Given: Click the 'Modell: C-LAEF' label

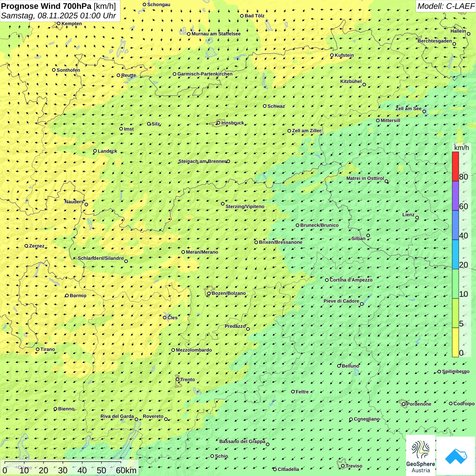Looking at the screenshot, I should (446, 6).
